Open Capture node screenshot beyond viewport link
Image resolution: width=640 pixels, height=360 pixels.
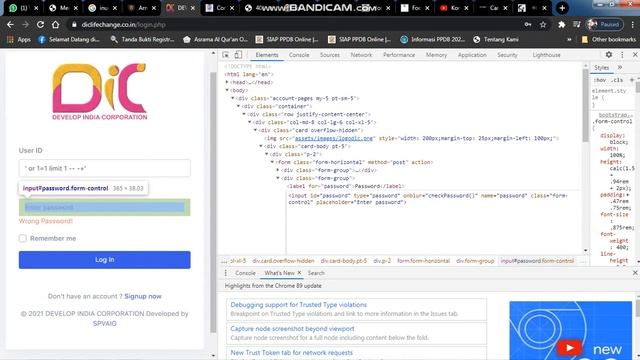(292, 329)
